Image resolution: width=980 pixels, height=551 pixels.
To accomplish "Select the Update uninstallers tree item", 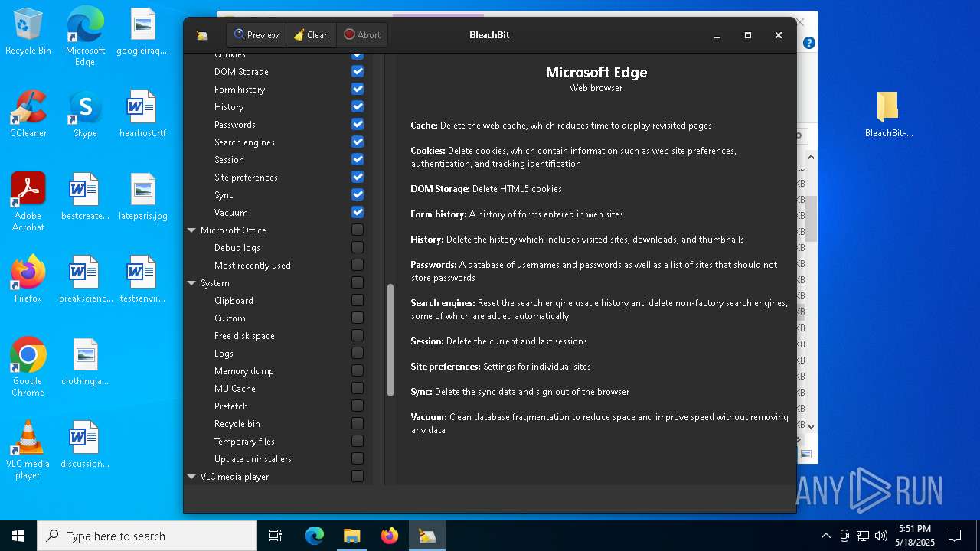I will point(253,459).
